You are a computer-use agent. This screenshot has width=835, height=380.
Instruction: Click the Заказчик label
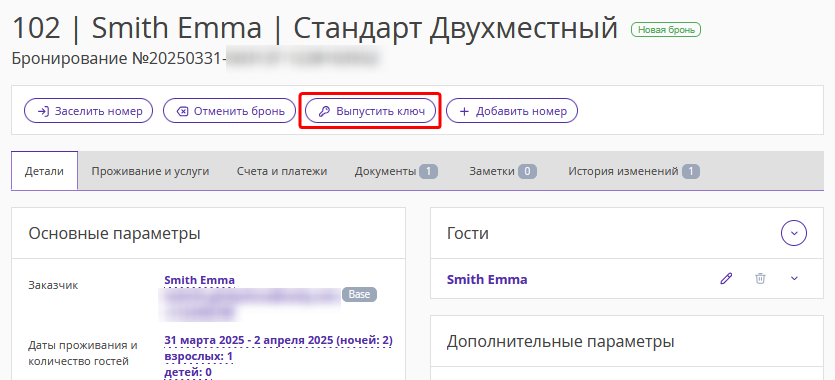click(53, 285)
